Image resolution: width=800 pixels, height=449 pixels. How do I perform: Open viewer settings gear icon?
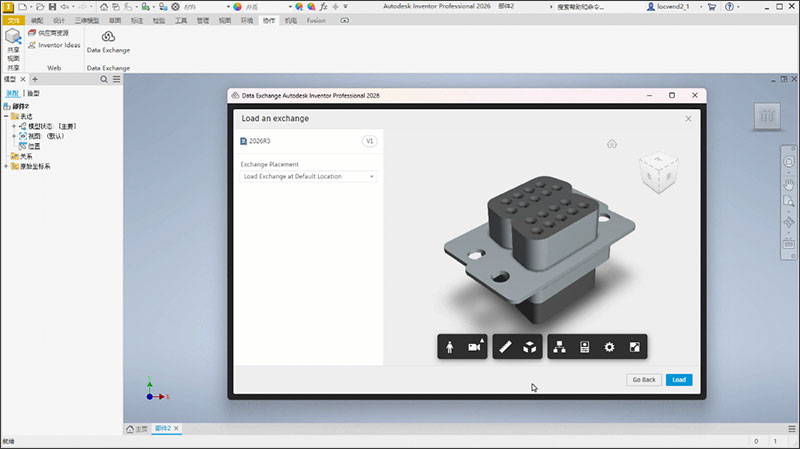tap(609, 347)
